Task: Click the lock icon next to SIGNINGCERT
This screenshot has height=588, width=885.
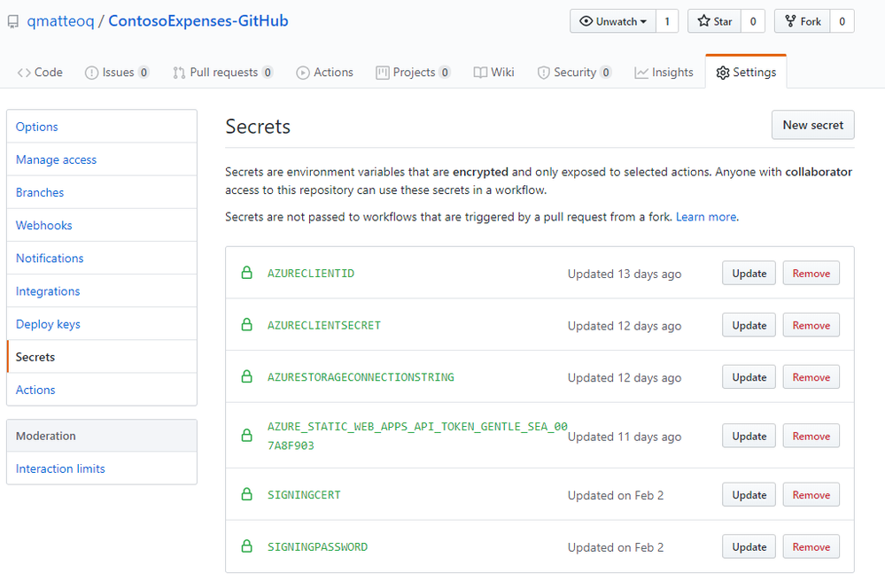Action: point(246,495)
